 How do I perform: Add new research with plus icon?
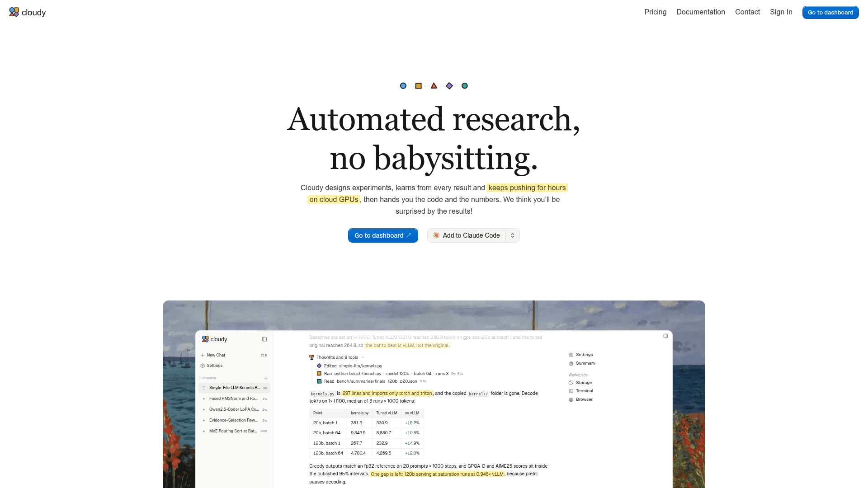coord(266,378)
